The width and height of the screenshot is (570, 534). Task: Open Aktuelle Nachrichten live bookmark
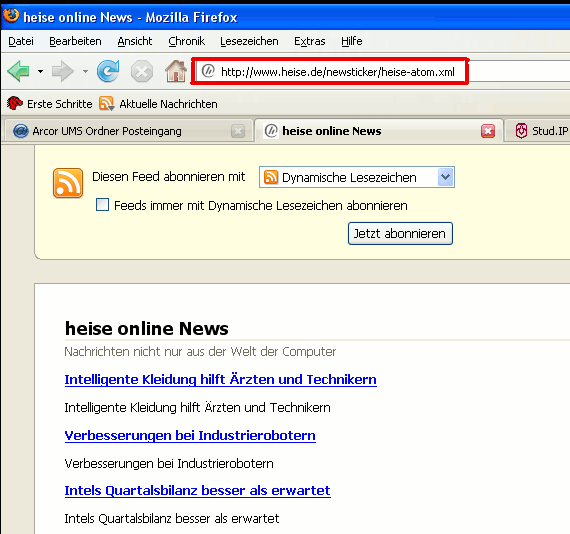158,104
